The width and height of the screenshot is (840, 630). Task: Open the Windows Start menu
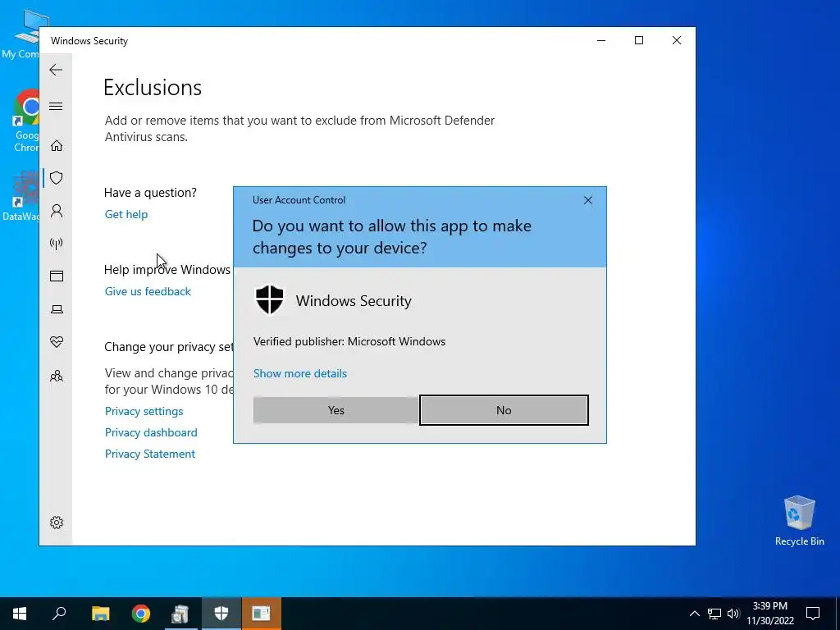pos(20,614)
